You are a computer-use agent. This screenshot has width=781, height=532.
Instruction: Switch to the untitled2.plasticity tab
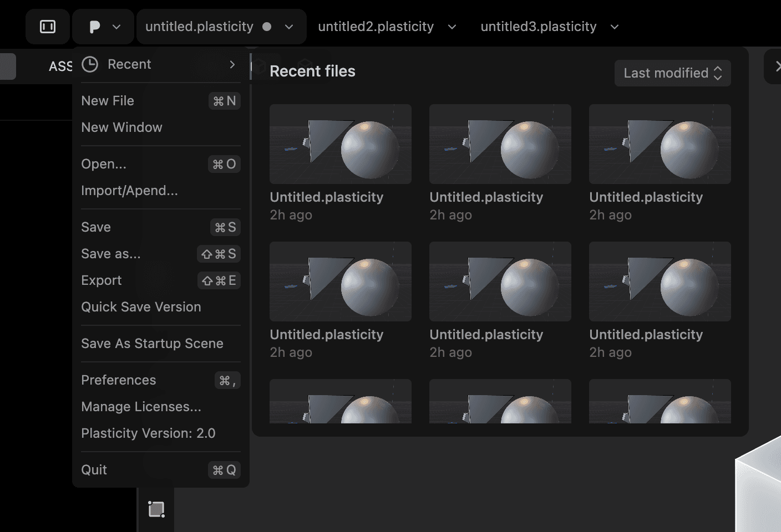376,27
